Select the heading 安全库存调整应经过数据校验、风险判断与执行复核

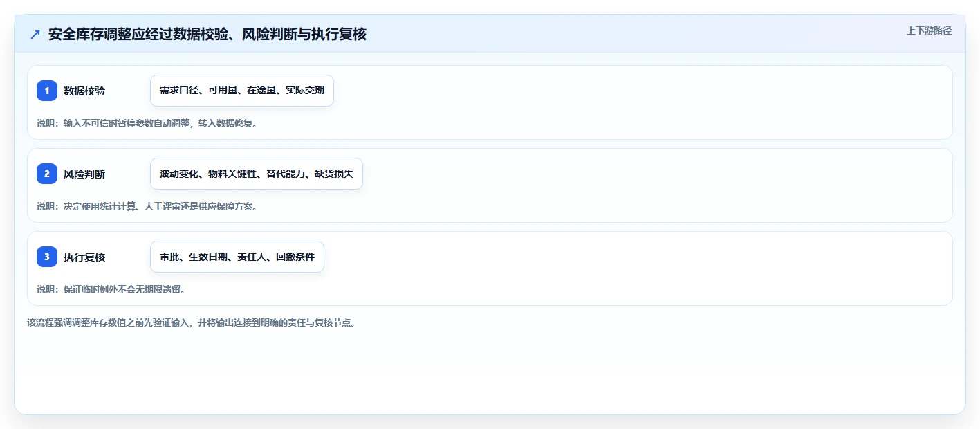click(x=207, y=34)
